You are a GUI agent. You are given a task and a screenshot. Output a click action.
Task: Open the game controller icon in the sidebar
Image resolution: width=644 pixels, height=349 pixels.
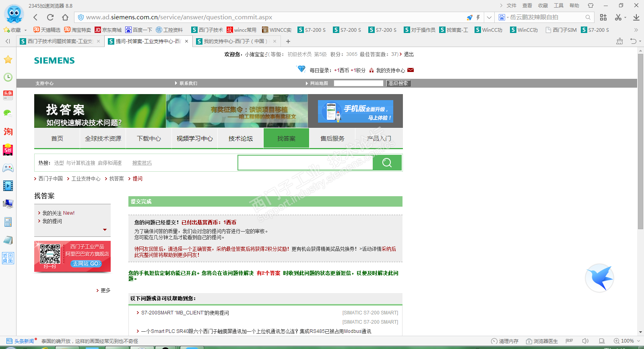[8, 168]
